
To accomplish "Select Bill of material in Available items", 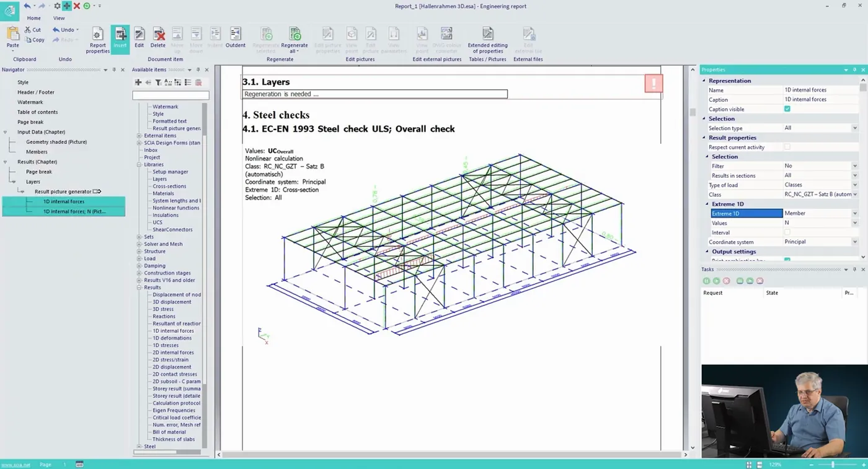I will pos(169,432).
